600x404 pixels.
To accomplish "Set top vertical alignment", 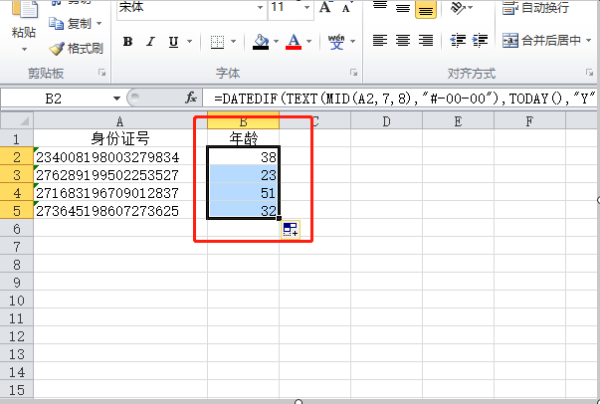I will pyautogui.click(x=380, y=7).
